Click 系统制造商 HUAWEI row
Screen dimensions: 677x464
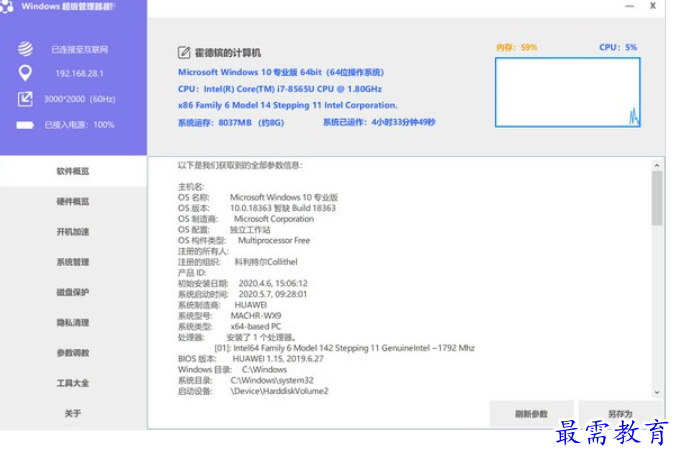pos(222,305)
